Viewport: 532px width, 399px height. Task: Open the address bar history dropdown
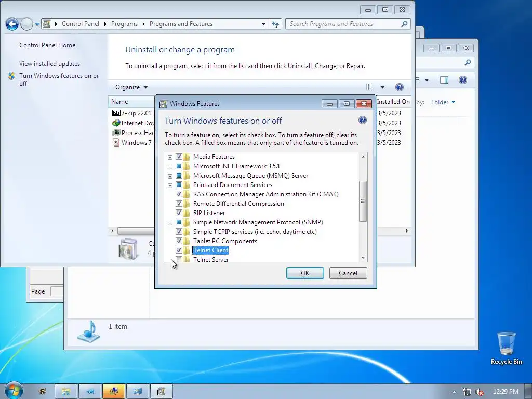tap(263, 24)
